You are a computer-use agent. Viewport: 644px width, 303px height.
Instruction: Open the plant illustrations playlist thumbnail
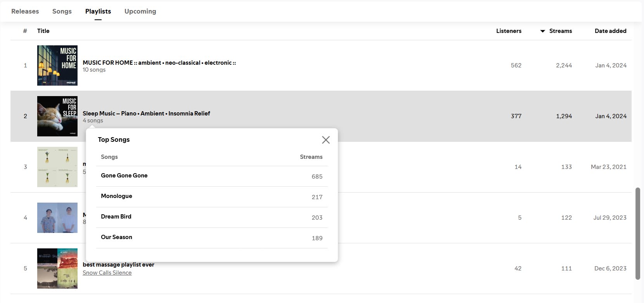(x=57, y=167)
